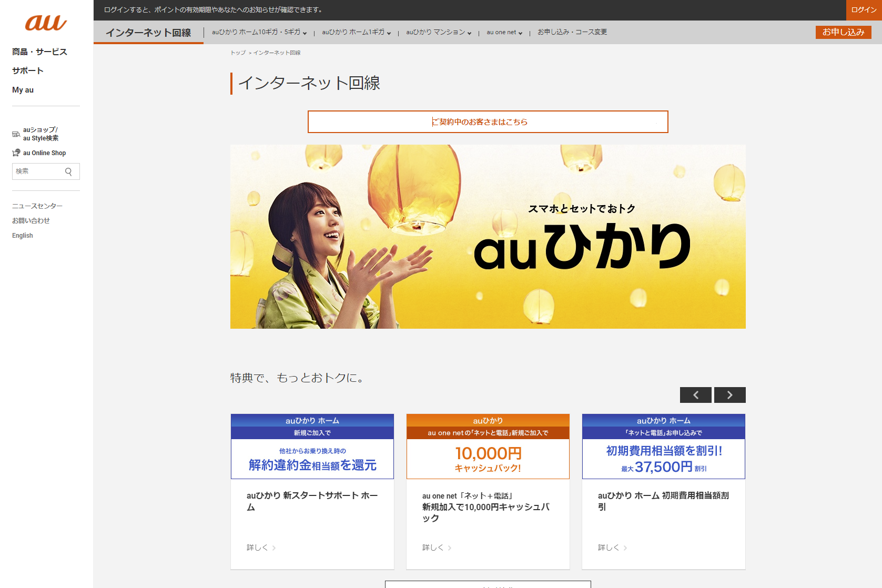Click the au Online Shop cart icon
Screen dimensions: 882x588
coord(16,153)
